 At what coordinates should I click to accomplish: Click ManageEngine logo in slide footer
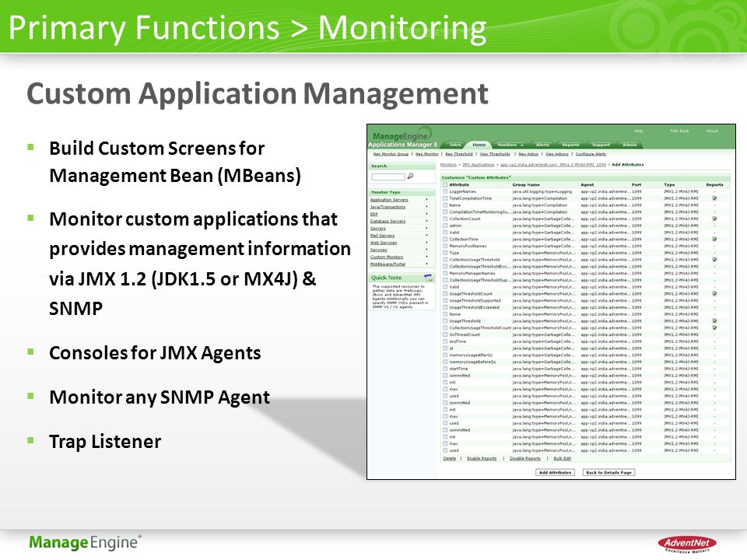(x=85, y=542)
